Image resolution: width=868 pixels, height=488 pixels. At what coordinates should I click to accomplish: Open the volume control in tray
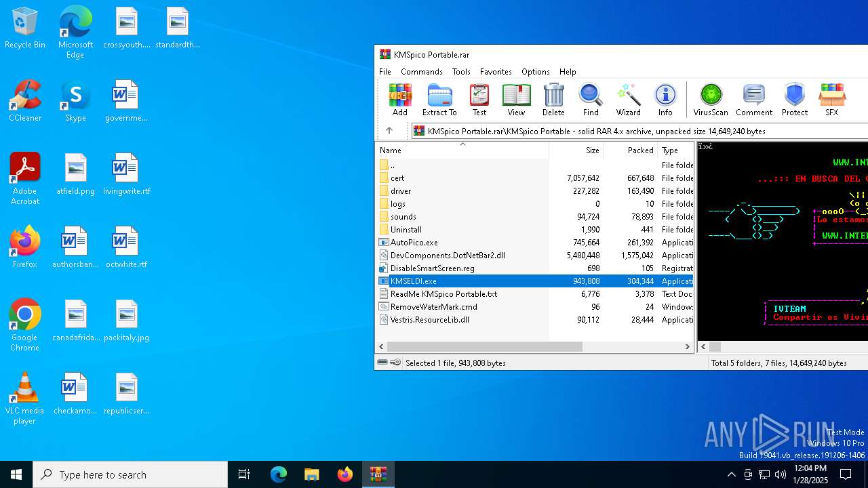[781, 474]
